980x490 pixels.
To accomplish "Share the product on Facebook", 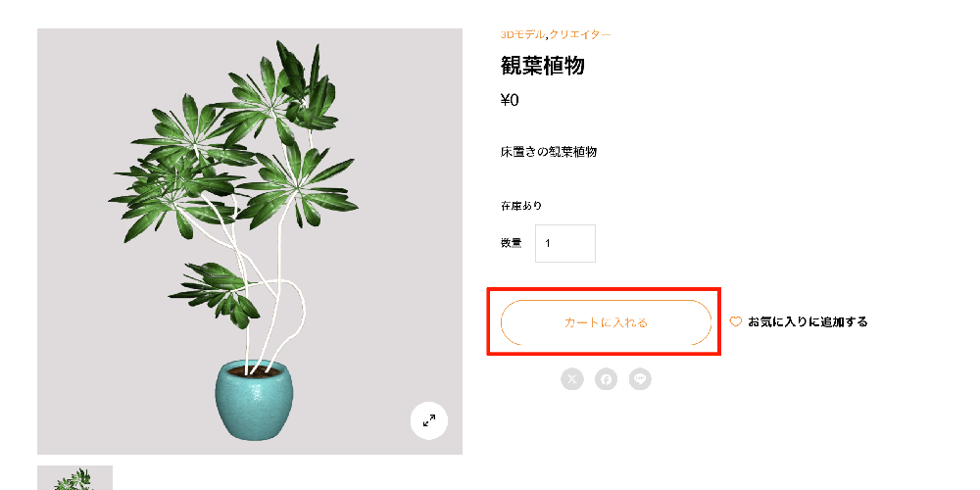I will [x=606, y=378].
